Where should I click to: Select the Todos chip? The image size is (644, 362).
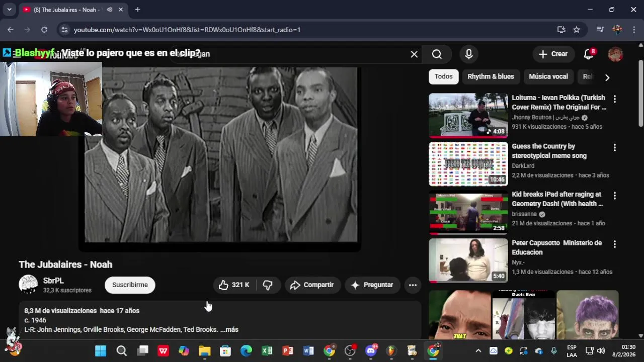(443, 76)
